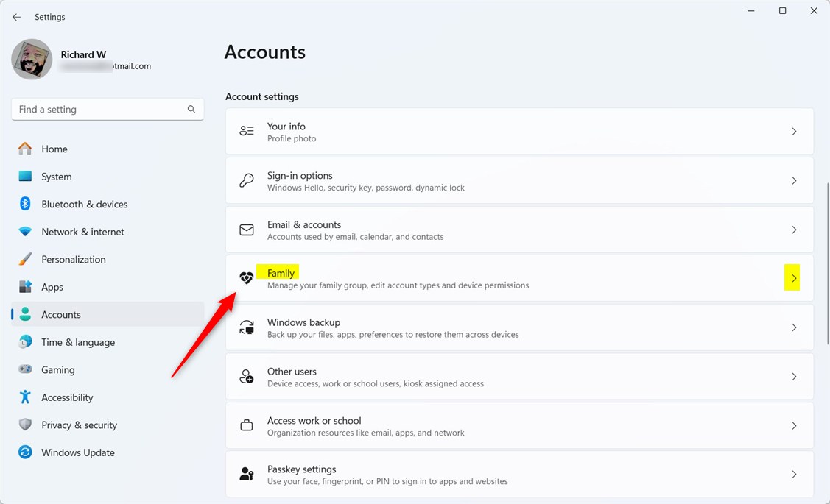
Task: Expand Other users with its chevron
Action: click(794, 377)
